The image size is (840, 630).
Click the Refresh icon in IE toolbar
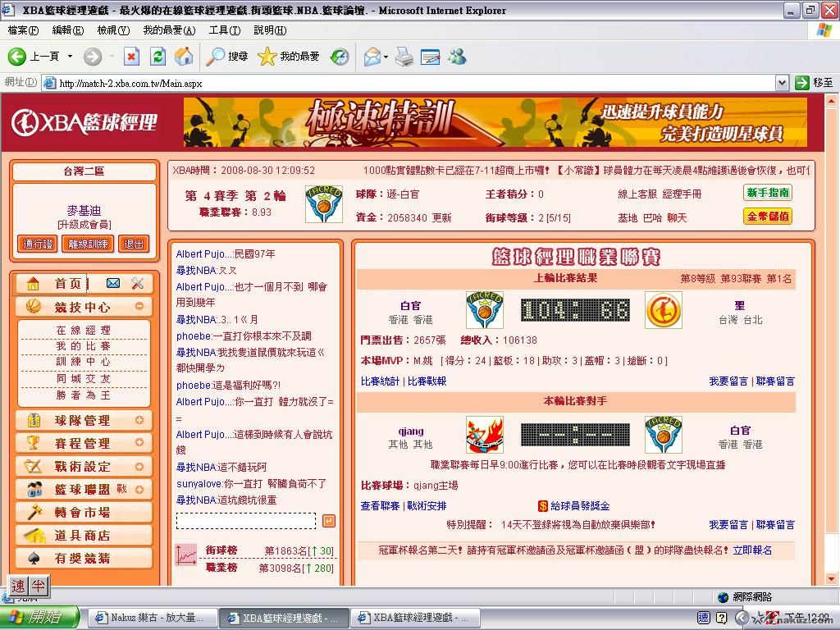click(x=157, y=57)
